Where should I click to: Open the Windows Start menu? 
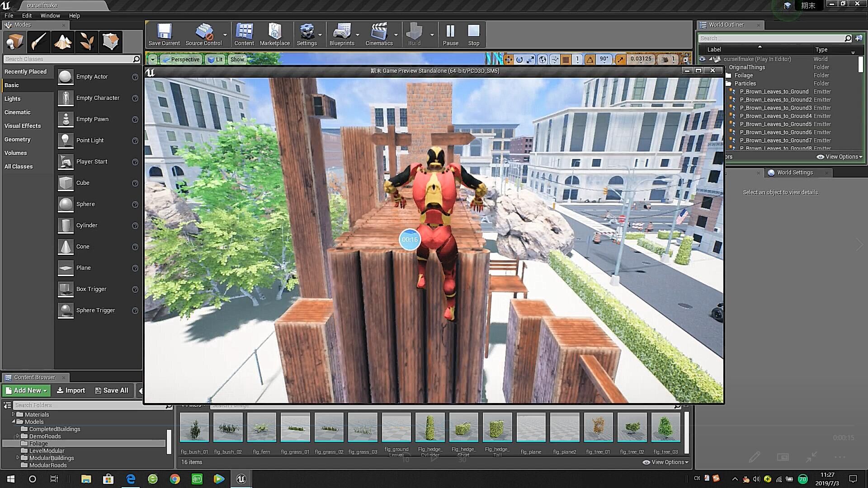(x=11, y=479)
